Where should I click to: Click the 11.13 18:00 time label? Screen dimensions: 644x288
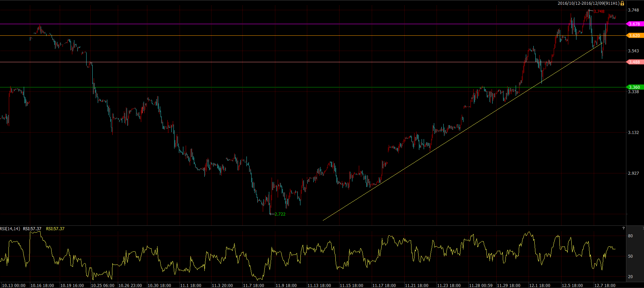pos(319,286)
